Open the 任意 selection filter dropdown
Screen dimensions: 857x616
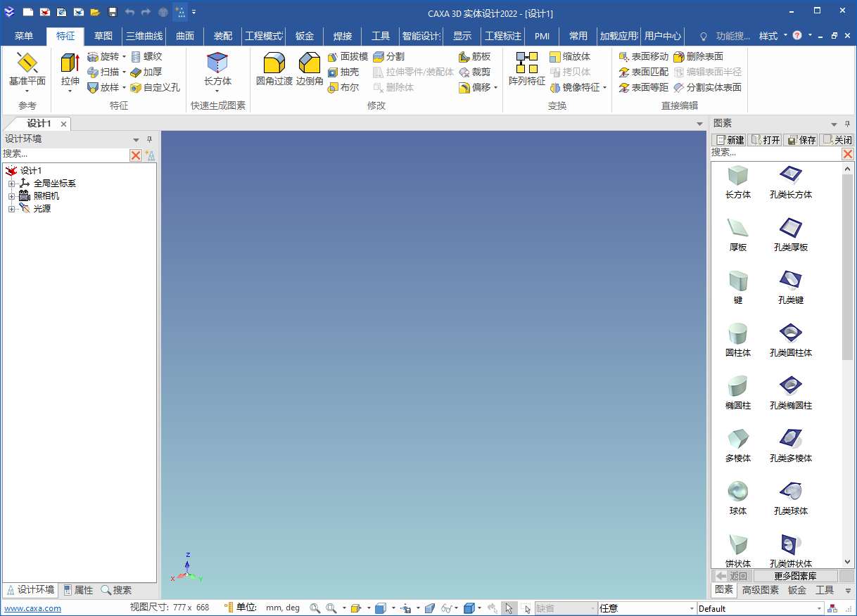click(x=690, y=608)
